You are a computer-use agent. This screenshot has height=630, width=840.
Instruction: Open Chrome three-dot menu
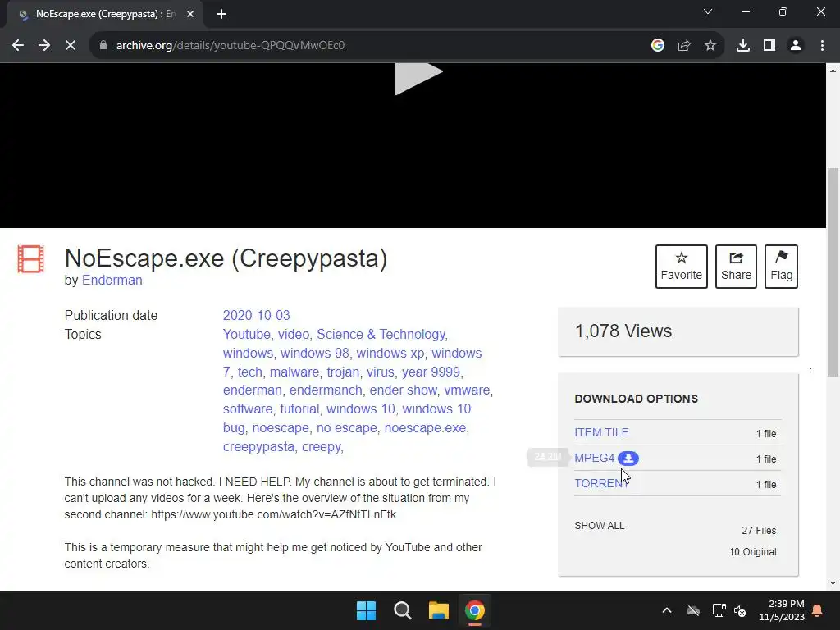822,46
